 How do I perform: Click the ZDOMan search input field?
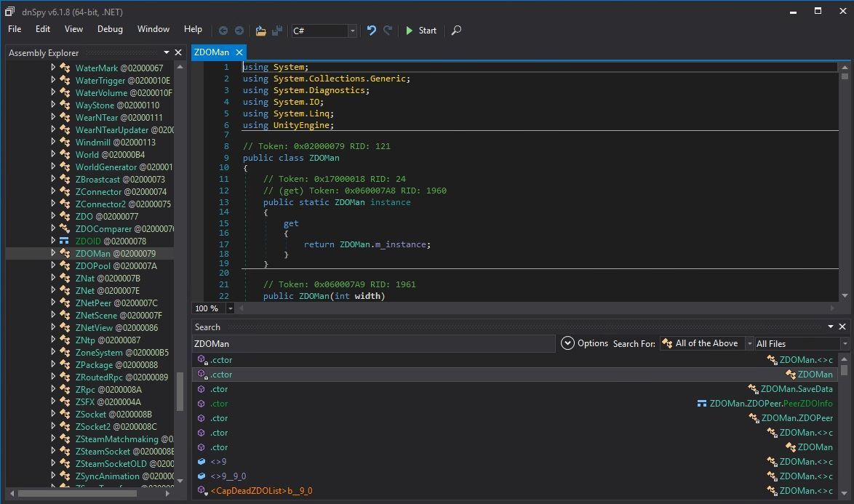373,343
